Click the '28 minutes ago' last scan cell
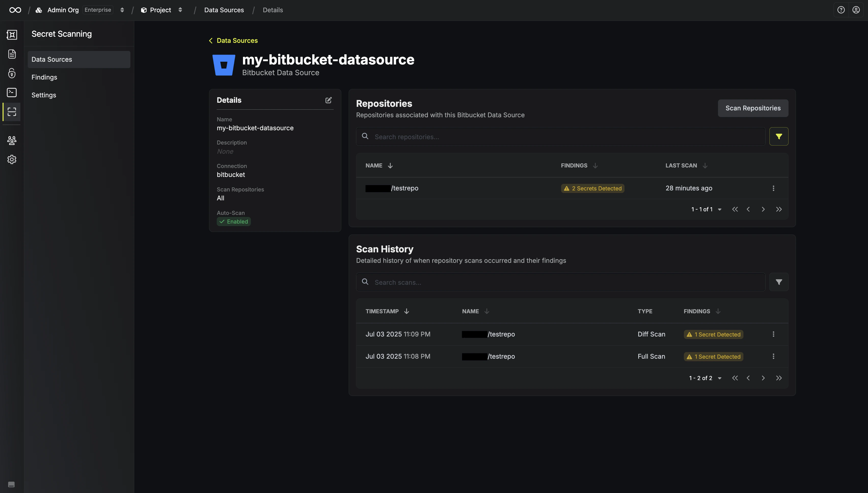Image resolution: width=868 pixels, height=493 pixels. pos(689,188)
